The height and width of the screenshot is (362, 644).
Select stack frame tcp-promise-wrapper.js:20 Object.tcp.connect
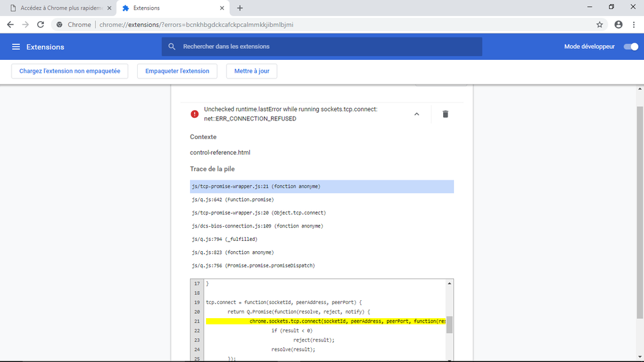click(321, 213)
